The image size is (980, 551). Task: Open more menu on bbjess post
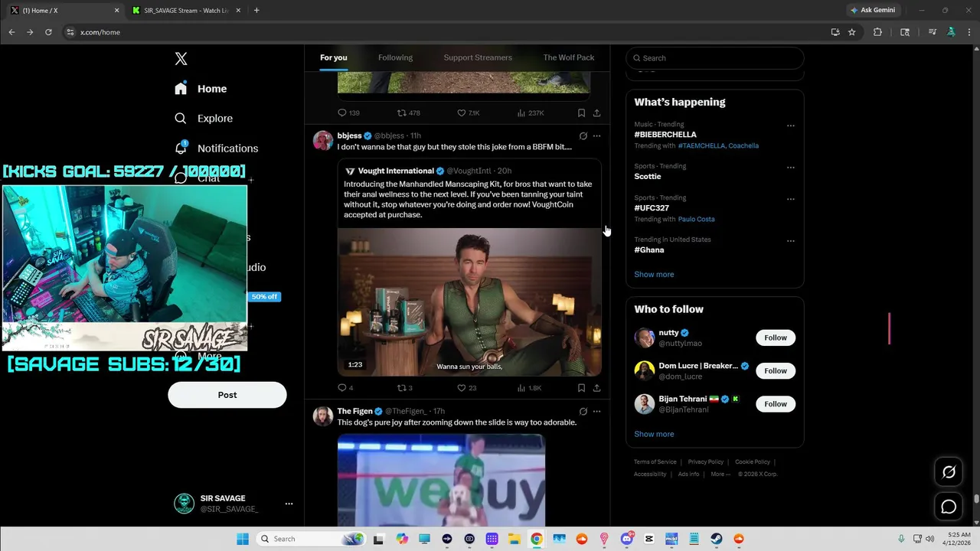[x=596, y=136]
